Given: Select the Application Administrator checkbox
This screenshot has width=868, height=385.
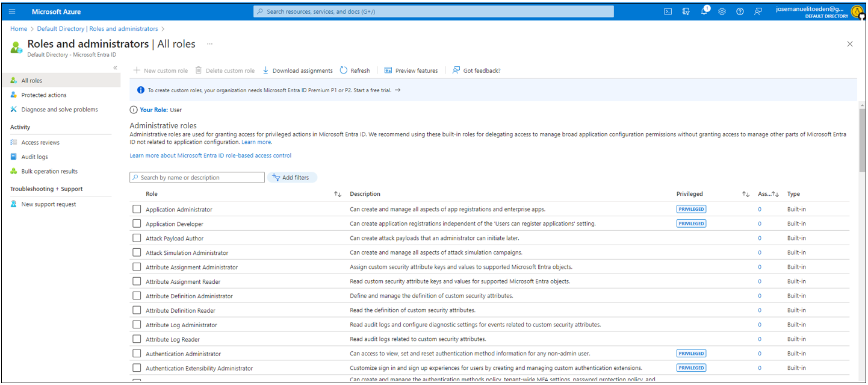Looking at the screenshot, I should pos(137,209).
